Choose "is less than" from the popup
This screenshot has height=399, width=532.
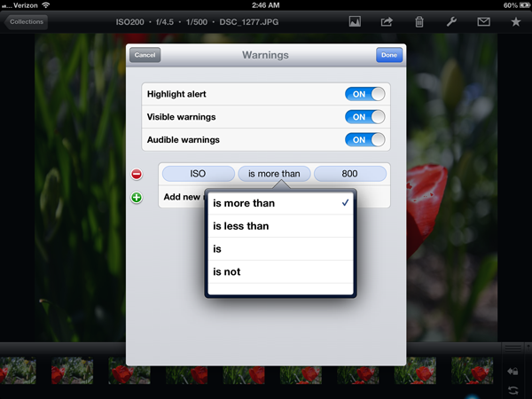tap(280, 226)
